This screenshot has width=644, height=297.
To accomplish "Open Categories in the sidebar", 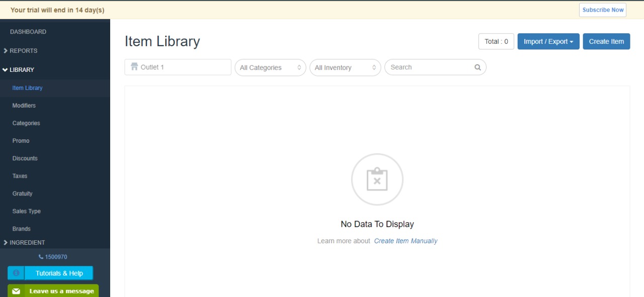I will [26, 123].
